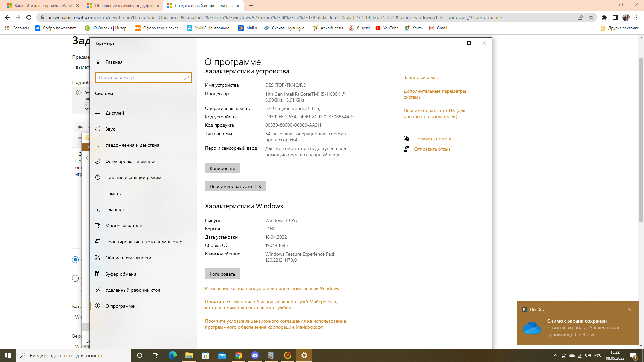Select Уведомления и действия settings

tap(132, 145)
